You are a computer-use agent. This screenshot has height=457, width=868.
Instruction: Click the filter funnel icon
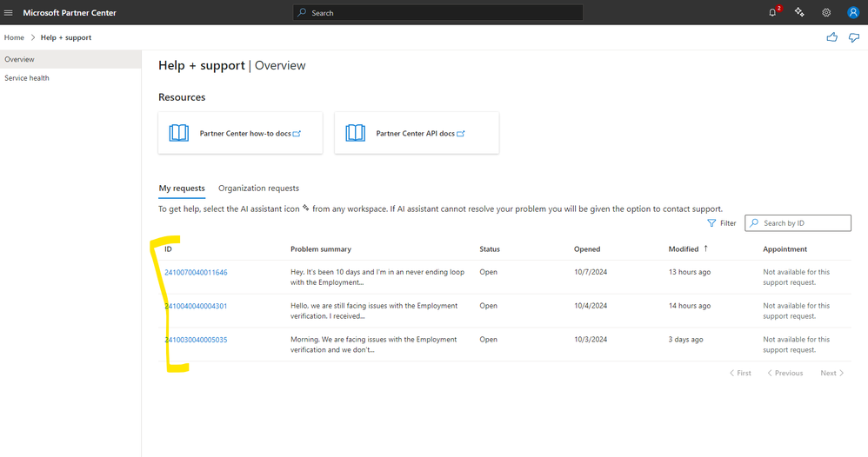click(711, 223)
